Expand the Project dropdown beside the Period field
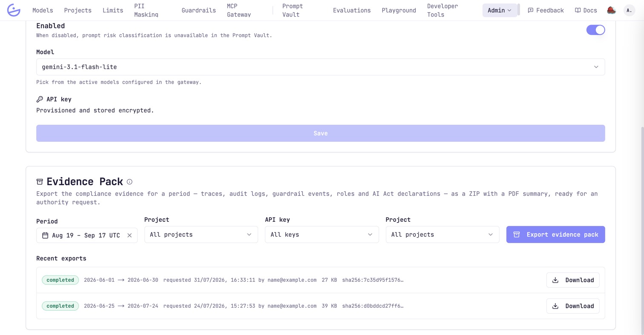This screenshot has width=644, height=335. point(201,235)
